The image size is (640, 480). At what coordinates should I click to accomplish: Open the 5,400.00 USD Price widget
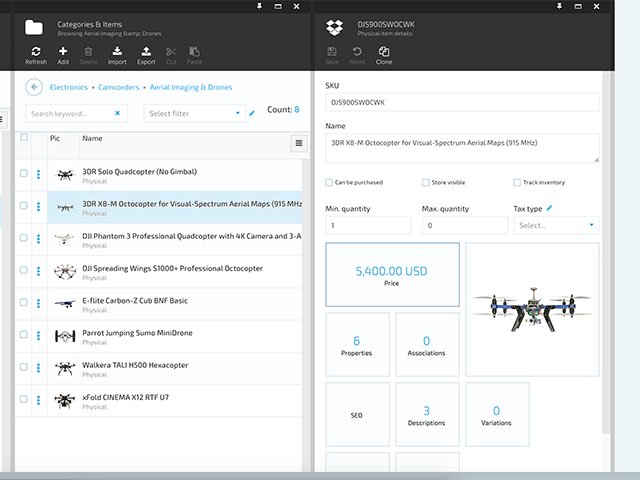pos(392,275)
